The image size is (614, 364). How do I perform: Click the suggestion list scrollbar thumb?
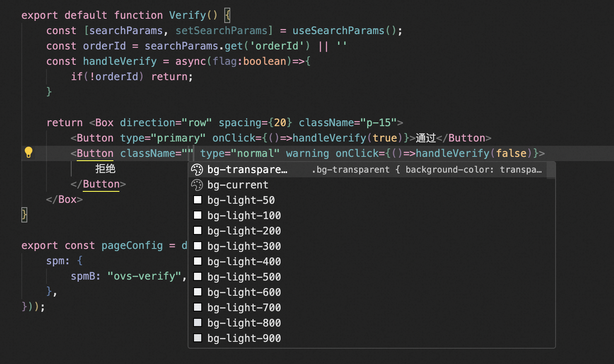[551, 170]
